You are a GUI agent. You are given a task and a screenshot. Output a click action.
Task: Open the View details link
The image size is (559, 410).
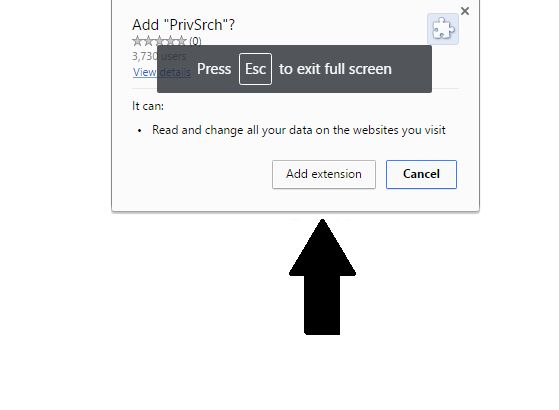[162, 72]
